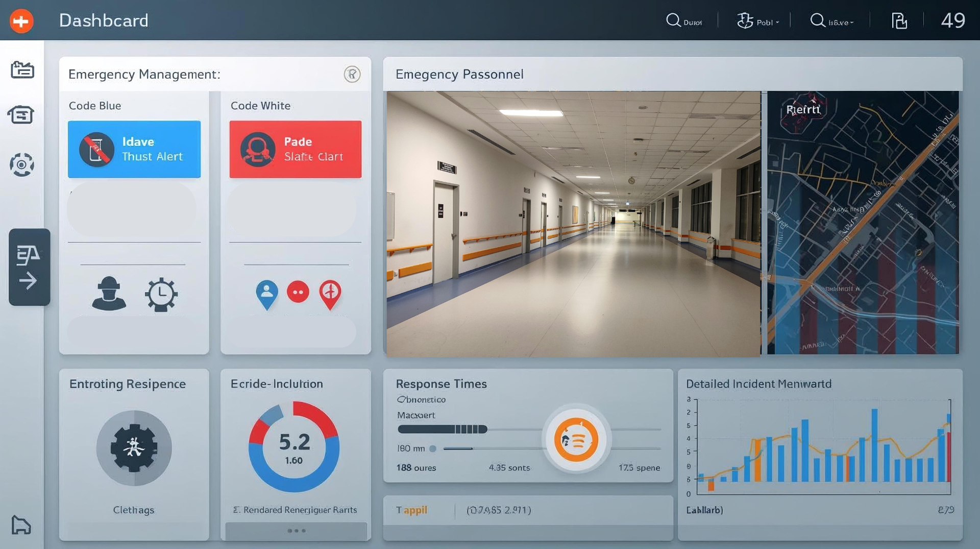Click the red two-dot circle indicator
Image resolution: width=980 pixels, height=549 pixels.
click(298, 292)
